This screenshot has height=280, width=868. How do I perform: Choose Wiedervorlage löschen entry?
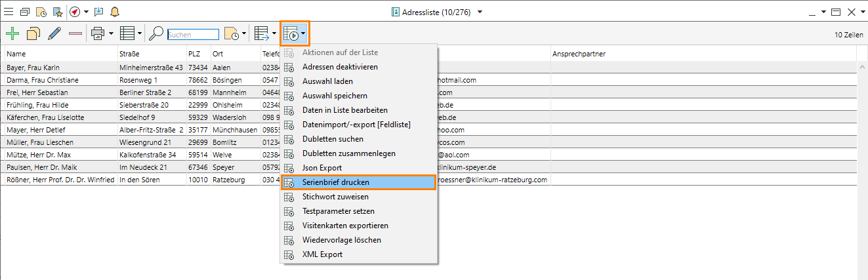[359, 240]
